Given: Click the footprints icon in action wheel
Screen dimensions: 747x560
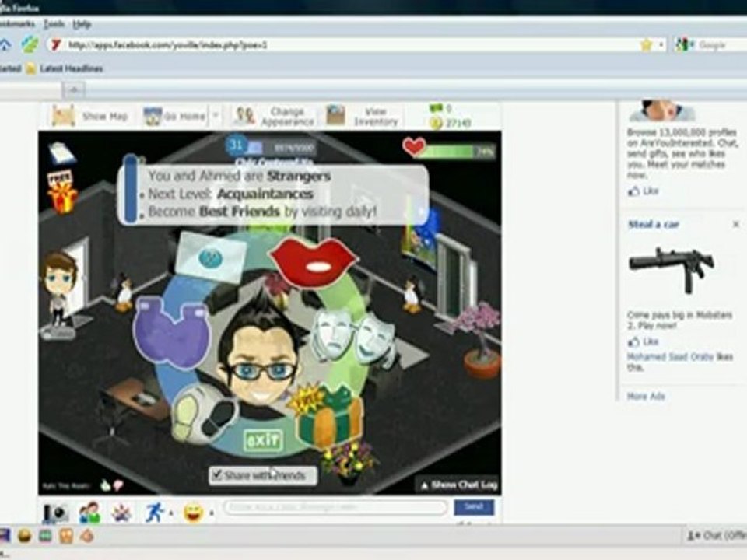Looking at the screenshot, I should [205, 416].
